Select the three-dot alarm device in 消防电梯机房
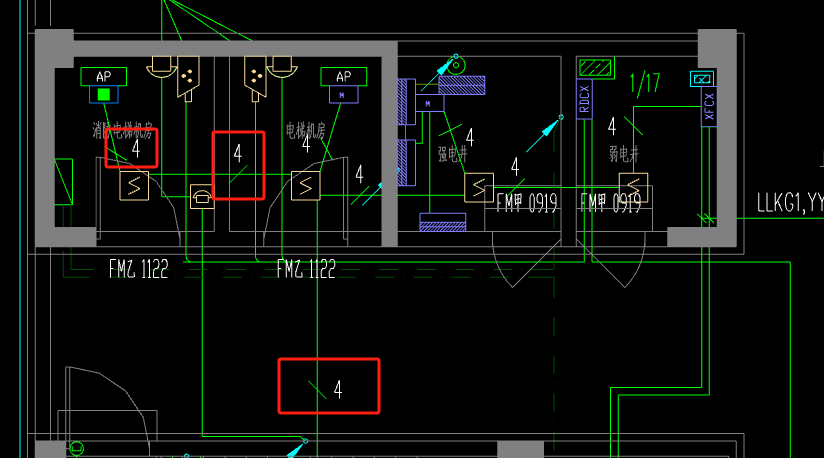The height and width of the screenshot is (458, 824). pos(188,79)
